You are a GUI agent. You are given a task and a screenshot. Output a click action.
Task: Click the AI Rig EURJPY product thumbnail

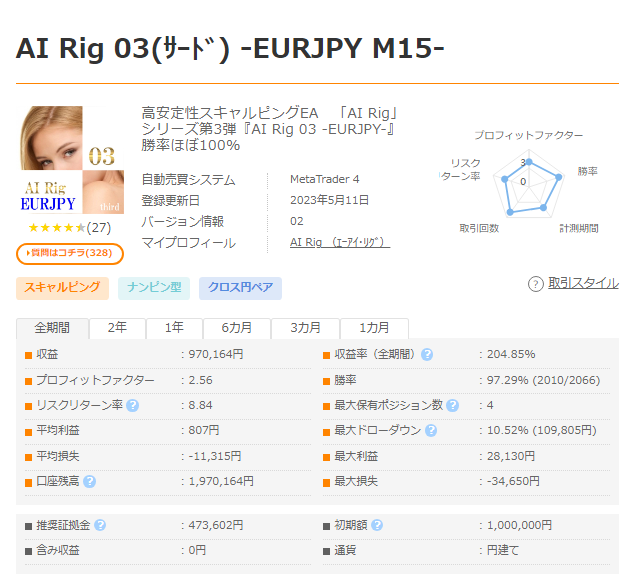tap(70, 160)
